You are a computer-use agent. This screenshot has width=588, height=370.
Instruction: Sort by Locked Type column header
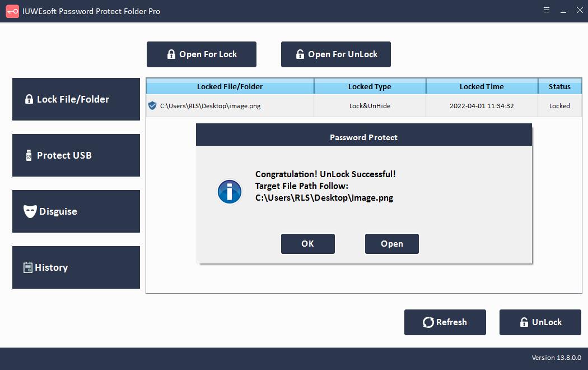click(370, 87)
